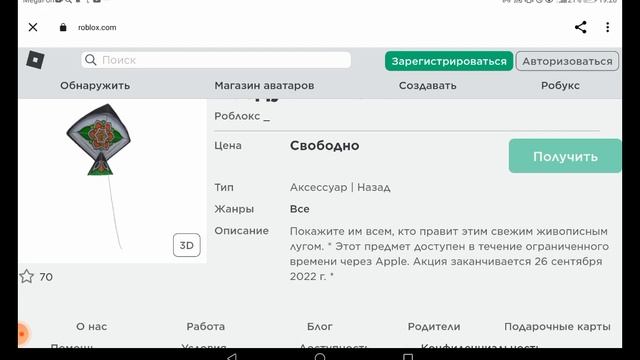Open the Обнаружить tab
The height and width of the screenshot is (360, 640).
tap(95, 86)
